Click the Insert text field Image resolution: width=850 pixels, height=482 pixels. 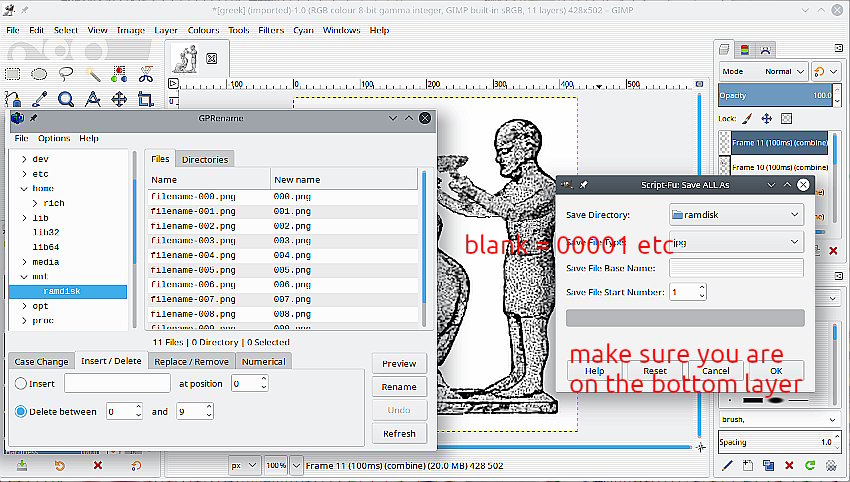(117, 383)
